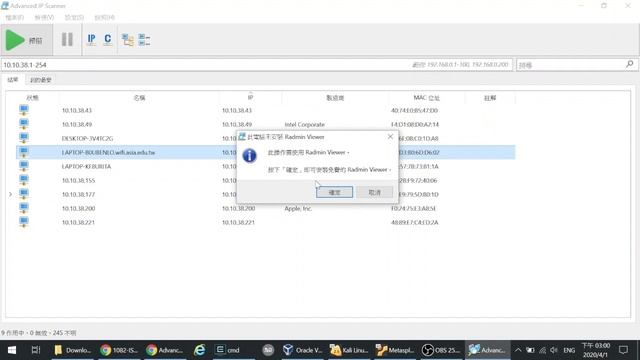
Task: Confirm with the 確定 OK button
Action: coord(334,192)
